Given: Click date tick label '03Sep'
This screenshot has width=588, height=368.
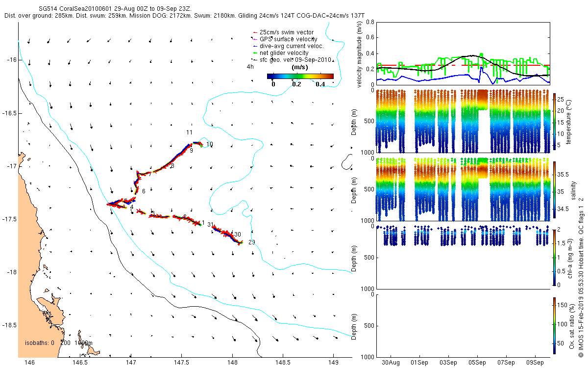Looking at the screenshot, I should 448,363.
